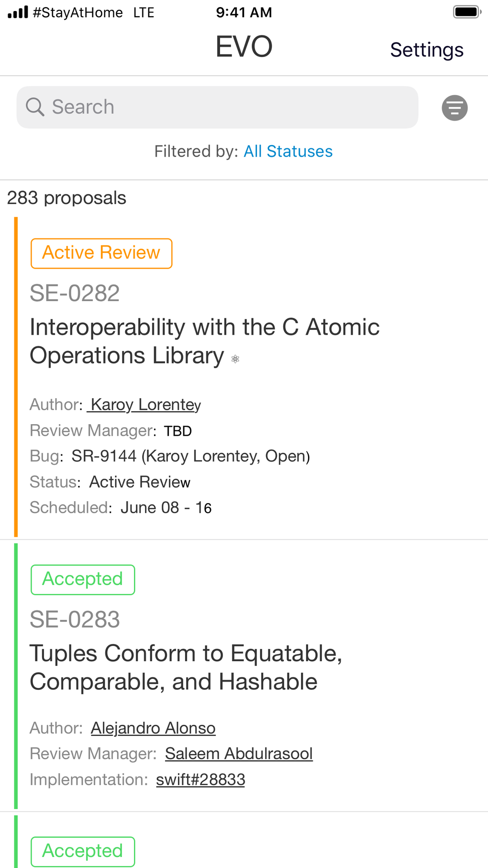Viewport: 488px width, 868px height.
Task: Open author link Karoy Lorentey
Action: coord(145,405)
